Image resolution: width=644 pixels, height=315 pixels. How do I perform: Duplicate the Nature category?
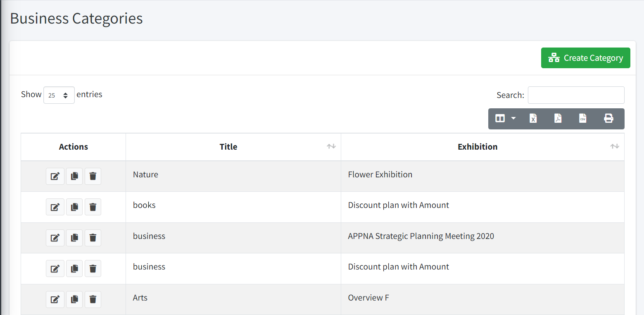74,177
